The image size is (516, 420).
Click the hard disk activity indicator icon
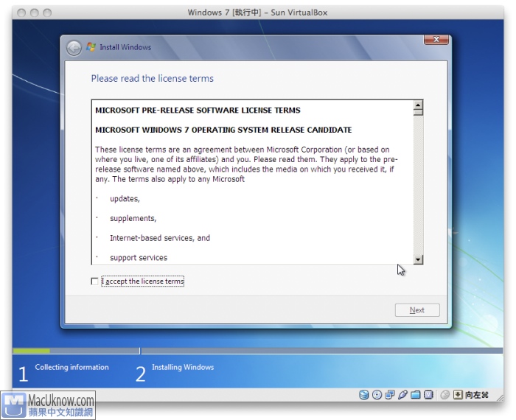click(363, 395)
